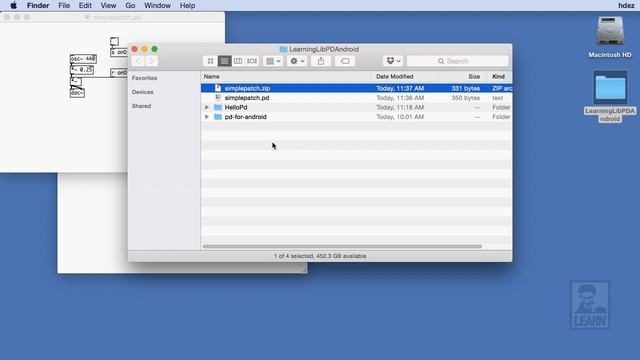
Task: Open the Arrange items dropdown
Action: (x=273, y=61)
